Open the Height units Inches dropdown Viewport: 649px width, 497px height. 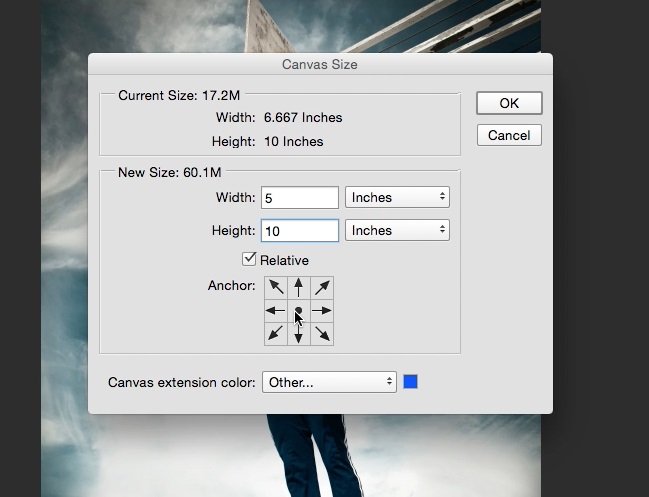coord(397,230)
